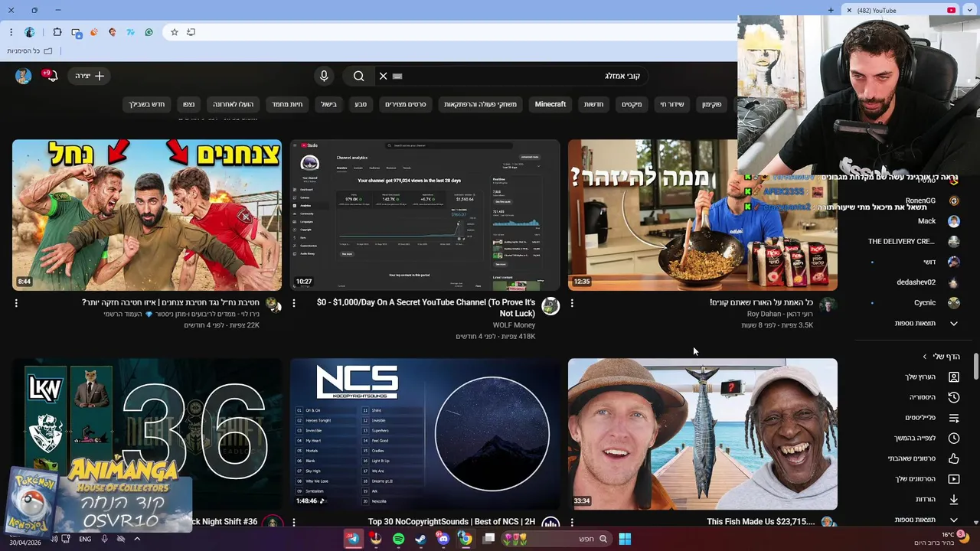The image size is (980, 551).
Task: Open options menu for Roy Dahan video
Action: [x=572, y=303]
